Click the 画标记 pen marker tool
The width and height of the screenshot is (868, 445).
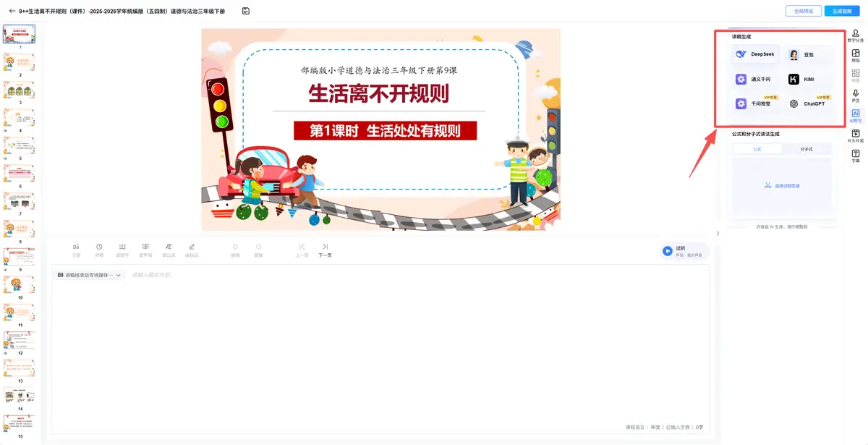(192, 250)
